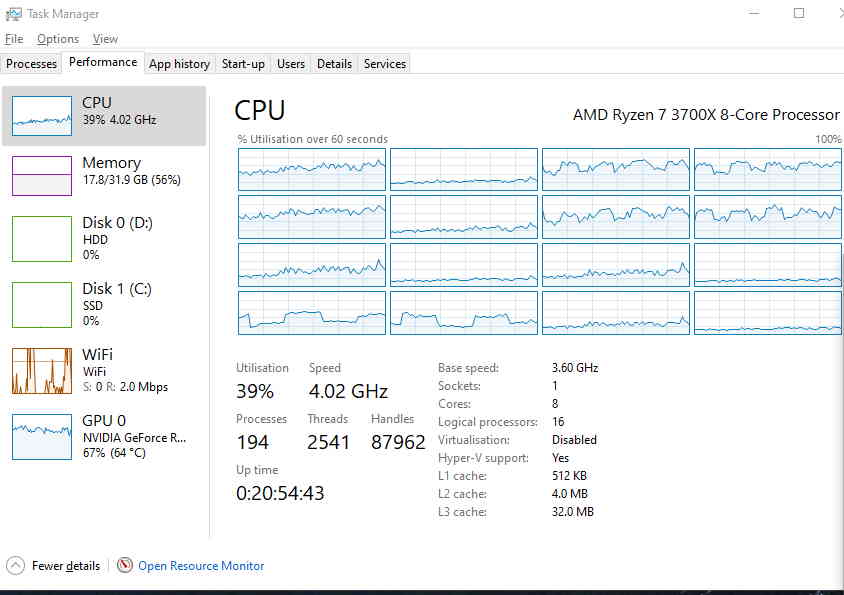Click the first logical processor utilisation graph

tap(312, 170)
